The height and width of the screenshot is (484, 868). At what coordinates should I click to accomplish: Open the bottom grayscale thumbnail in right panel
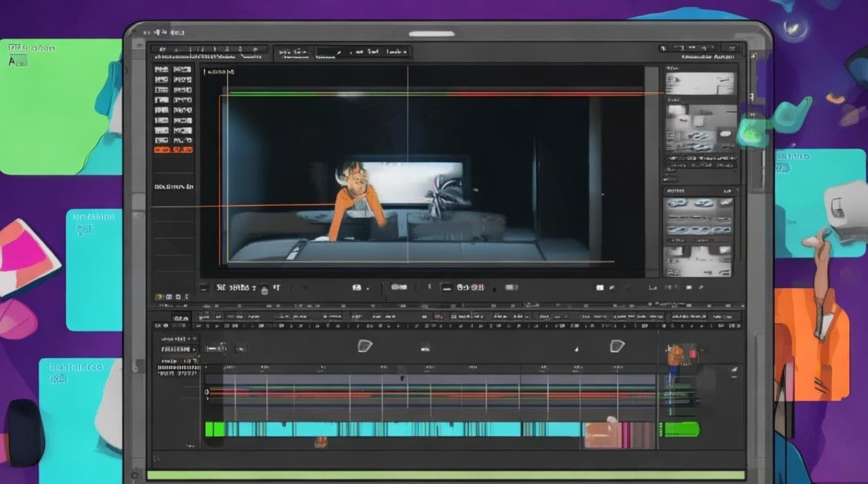(699, 260)
